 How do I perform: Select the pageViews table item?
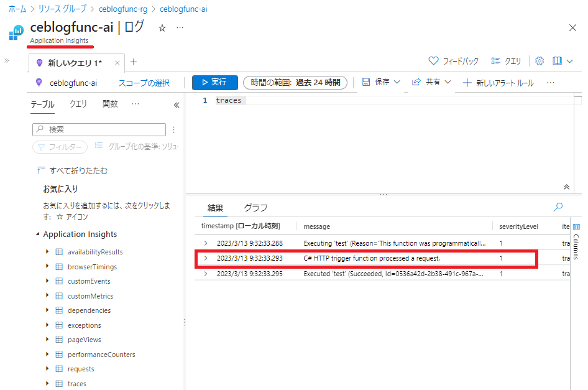coord(84,340)
